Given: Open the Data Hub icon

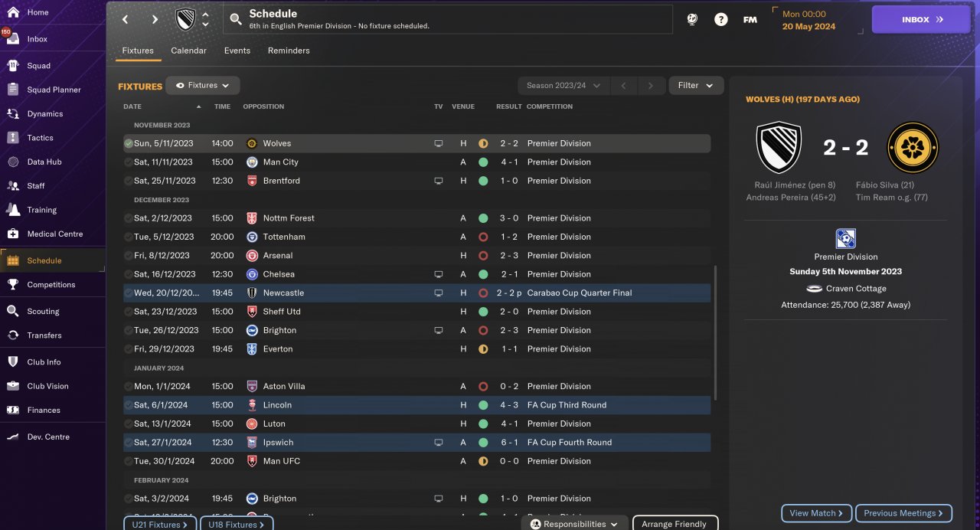Looking at the screenshot, I should click(13, 162).
